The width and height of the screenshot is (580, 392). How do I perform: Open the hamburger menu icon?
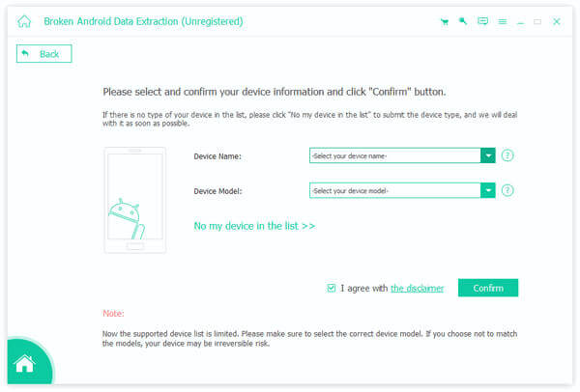(503, 22)
